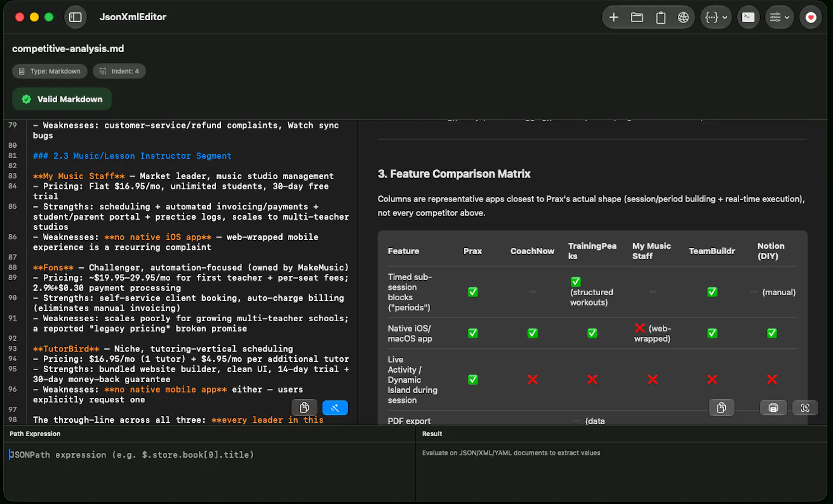Click the Type: Markdown badge
The width and height of the screenshot is (833, 504).
pyautogui.click(x=49, y=71)
